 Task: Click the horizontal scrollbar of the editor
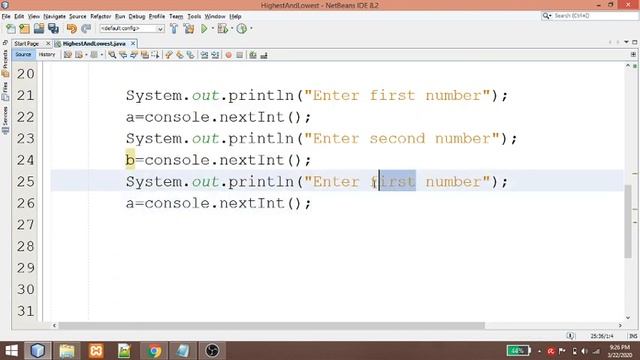coord(271,325)
